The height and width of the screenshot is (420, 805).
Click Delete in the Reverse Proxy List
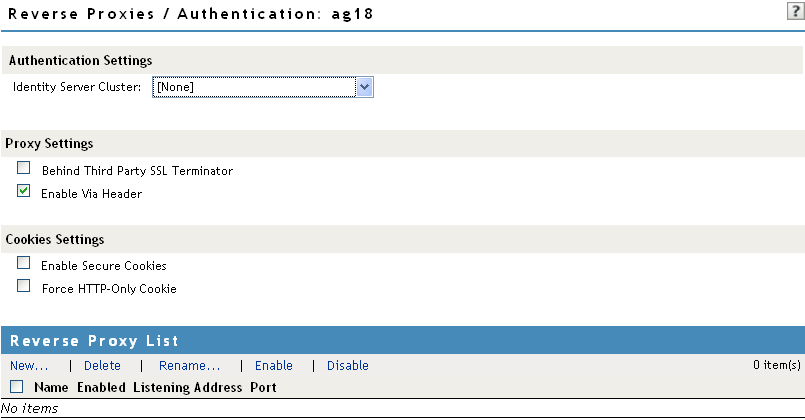102,366
